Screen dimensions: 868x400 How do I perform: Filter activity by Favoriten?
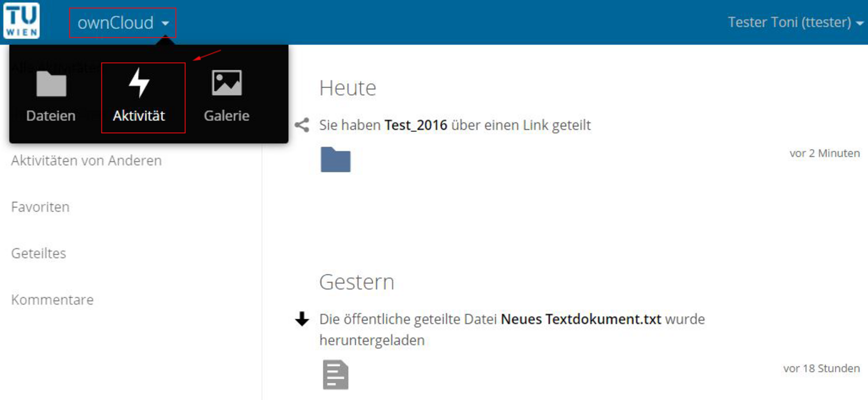40,207
